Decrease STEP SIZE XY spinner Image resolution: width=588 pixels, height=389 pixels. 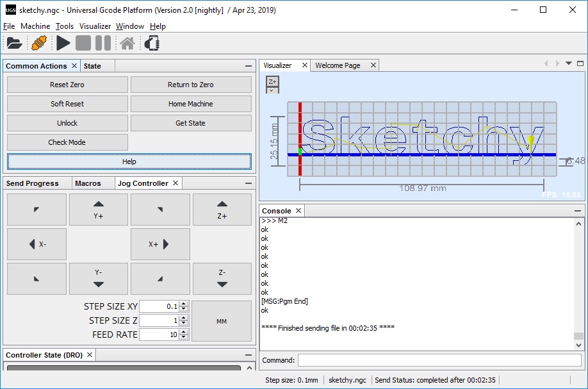click(x=183, y=309)
